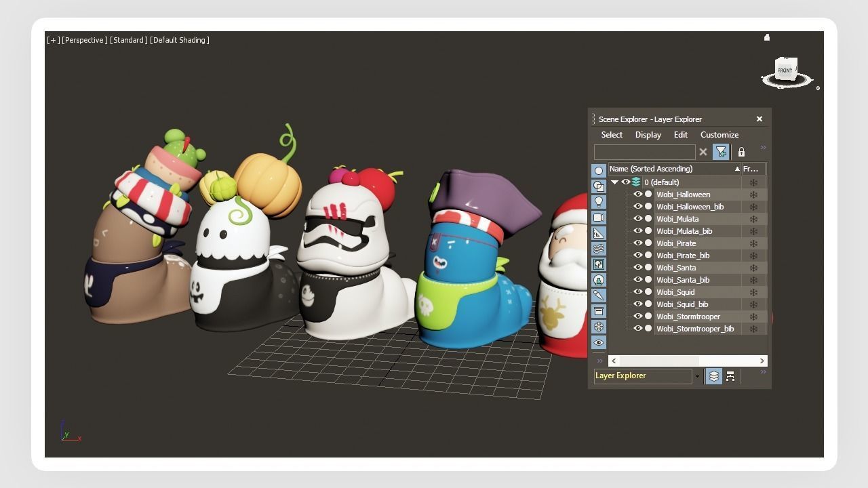Toggle frozen snowflake for Wobi_Stormtrooper
The image size is (868, 488).
753,317
